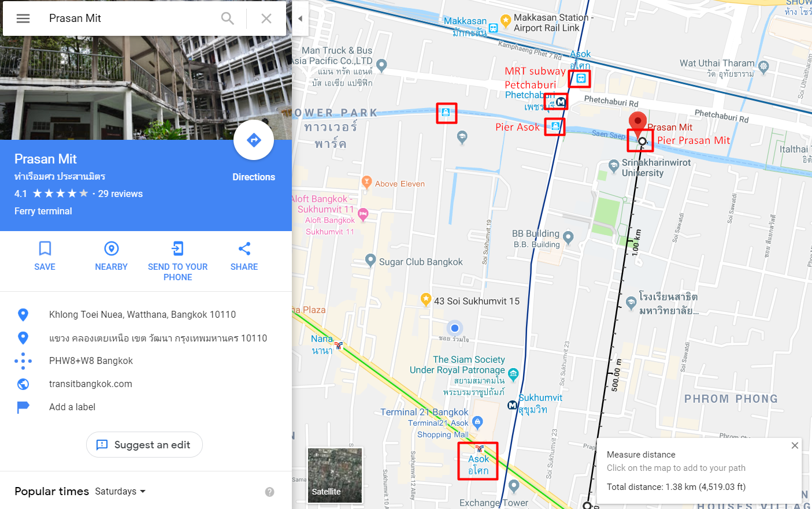Viewport: 812px width, 509px height.
Task: Click inside the Prasan Mit search field
Action: (130, 18)
